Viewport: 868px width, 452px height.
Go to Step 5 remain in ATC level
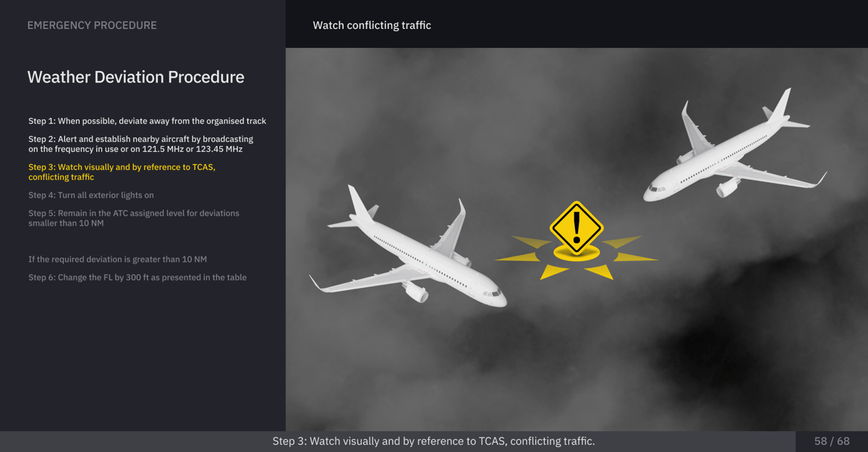[134, 218]
